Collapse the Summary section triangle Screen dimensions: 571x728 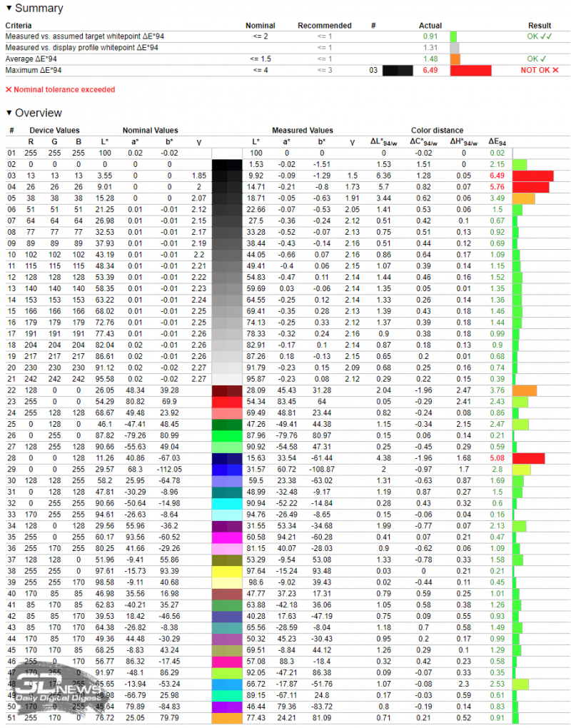click(9, 9)
